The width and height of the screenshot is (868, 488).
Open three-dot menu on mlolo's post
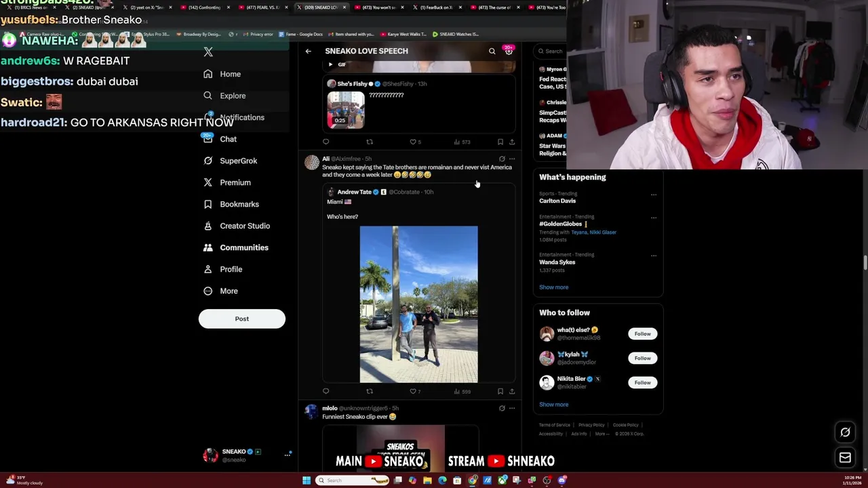click(x=512, y=408)
